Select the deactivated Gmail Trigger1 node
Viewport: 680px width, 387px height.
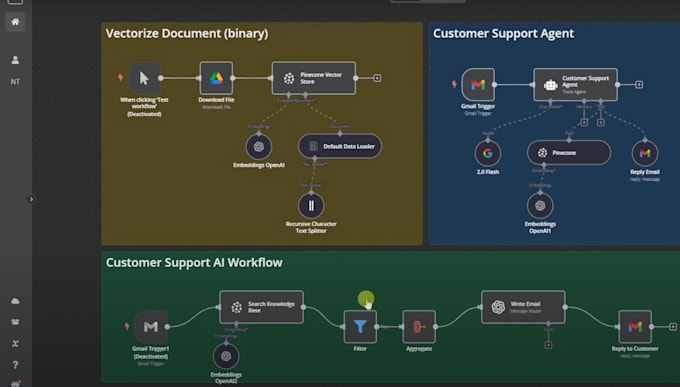tap(150, 327)
